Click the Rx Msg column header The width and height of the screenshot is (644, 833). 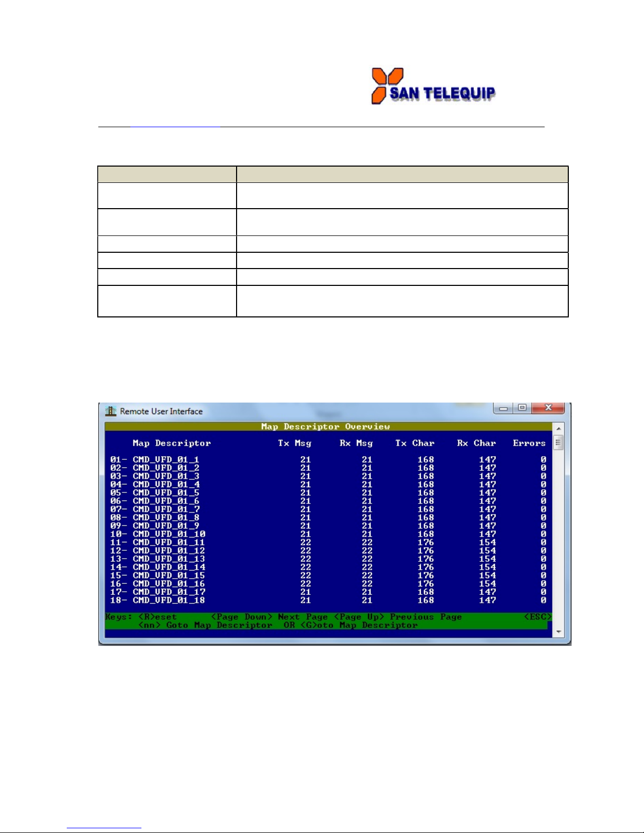pyautogui.click(x=356, y=443)
